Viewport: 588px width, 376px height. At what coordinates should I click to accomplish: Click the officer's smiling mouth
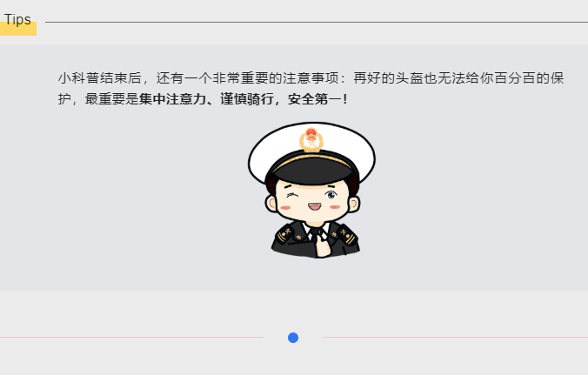(314, 207)
